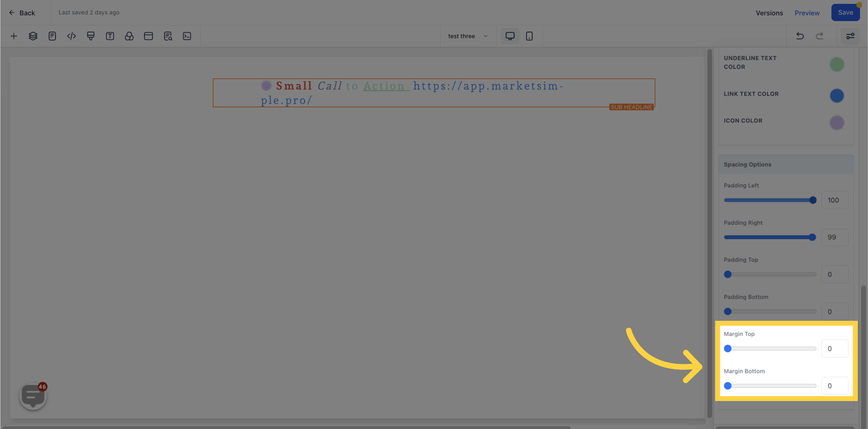Select the Navigator/Preview icon
868x429 pixels.
click(x=168, y=36)
